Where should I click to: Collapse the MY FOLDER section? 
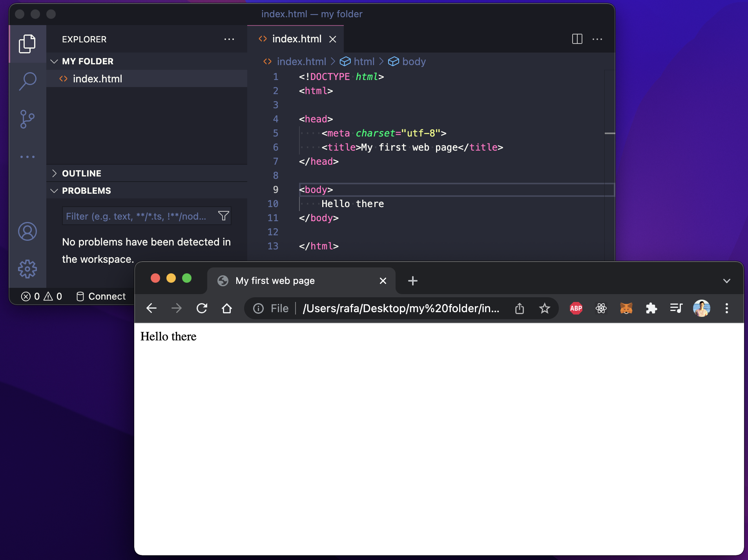click(x=147, y=61)
